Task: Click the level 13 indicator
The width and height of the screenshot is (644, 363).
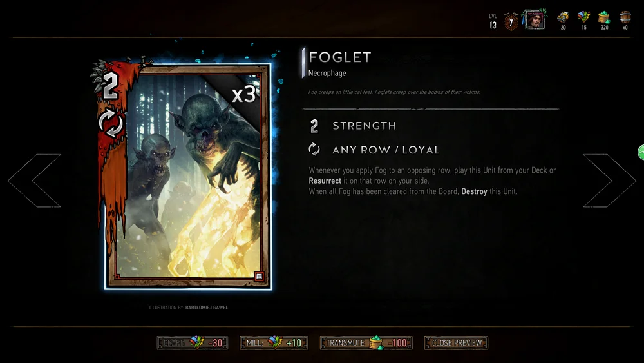Action: [x=493, y=22]
